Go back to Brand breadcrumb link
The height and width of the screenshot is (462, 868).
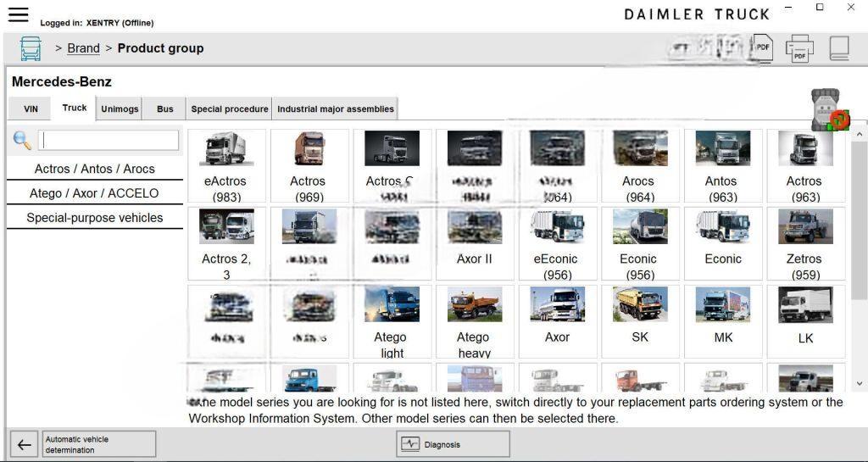click(x=84, y=48)
